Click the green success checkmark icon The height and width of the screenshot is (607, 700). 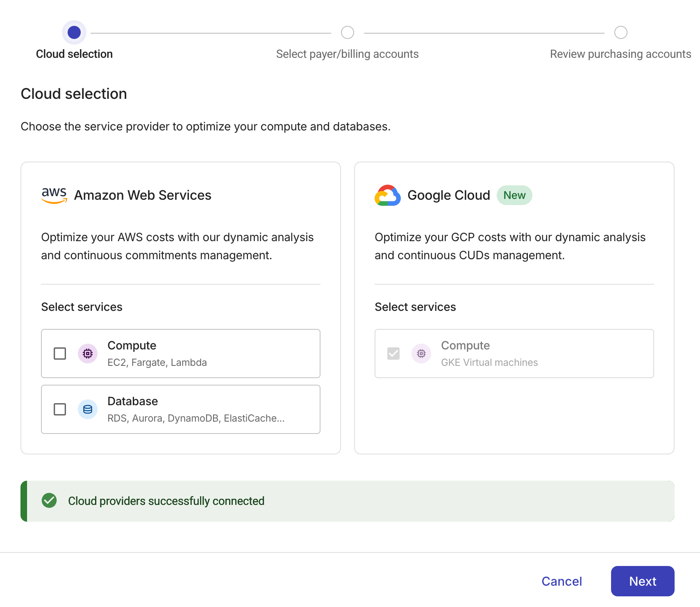(49, 500)
